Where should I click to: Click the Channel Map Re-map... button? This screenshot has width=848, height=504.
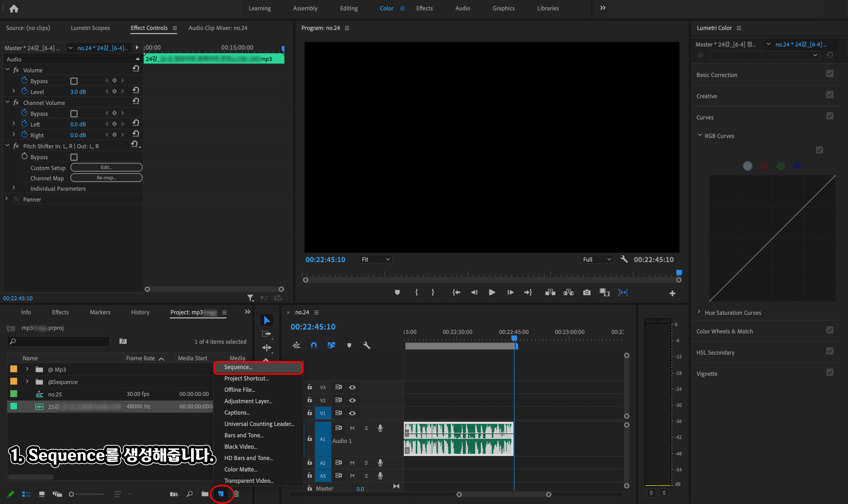point(106,178)
